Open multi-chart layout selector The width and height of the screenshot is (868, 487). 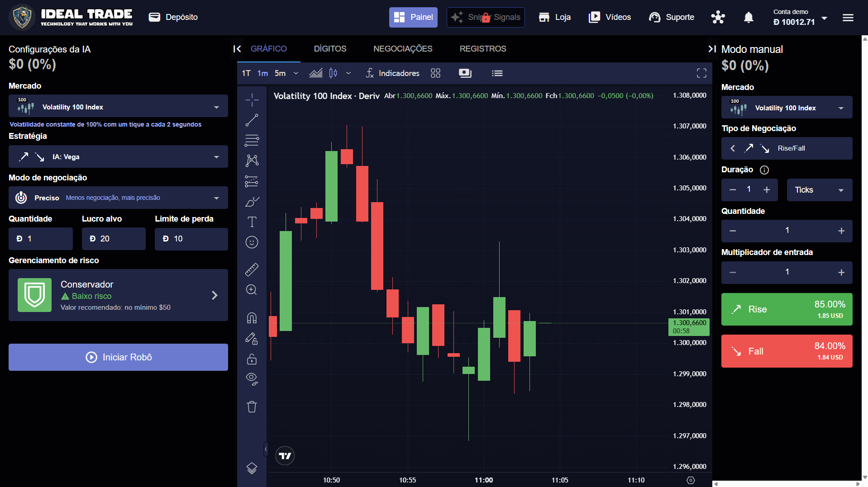(435, 73)
